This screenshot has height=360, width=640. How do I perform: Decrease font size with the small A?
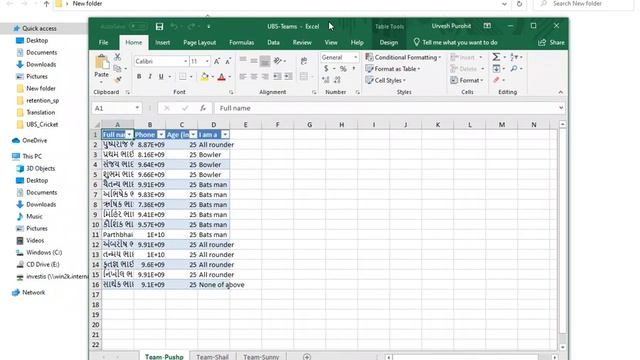coord(228,61)
